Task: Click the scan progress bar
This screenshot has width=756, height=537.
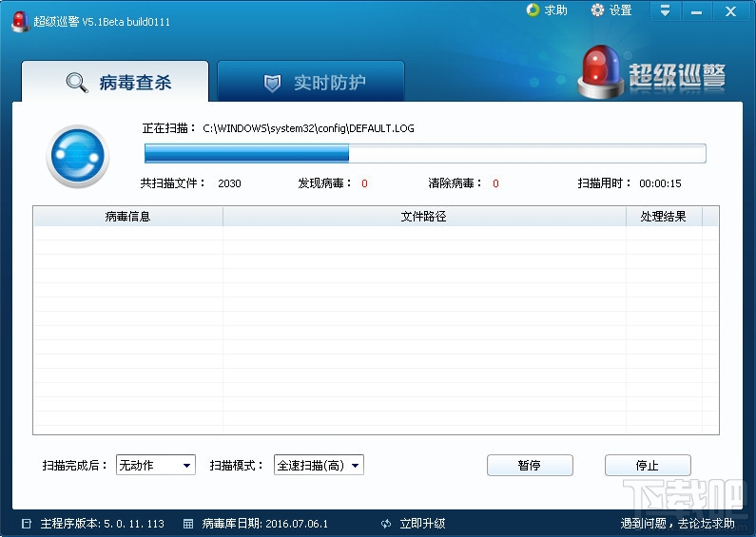Action: tap(425, 153)
